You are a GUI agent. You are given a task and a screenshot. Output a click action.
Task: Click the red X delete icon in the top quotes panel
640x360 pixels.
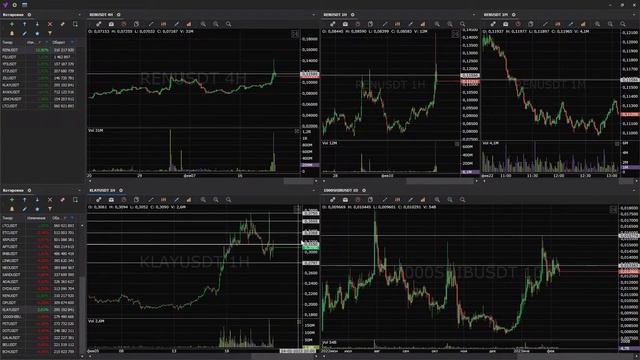50,24
